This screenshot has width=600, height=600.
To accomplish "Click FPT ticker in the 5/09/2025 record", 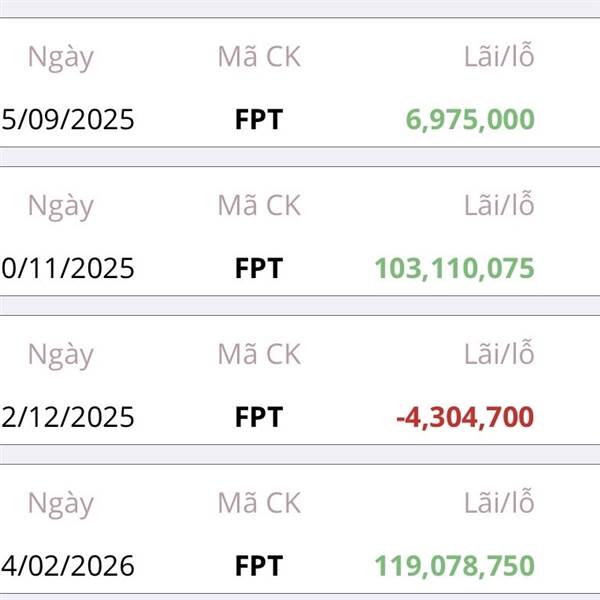I will [259, 120].
